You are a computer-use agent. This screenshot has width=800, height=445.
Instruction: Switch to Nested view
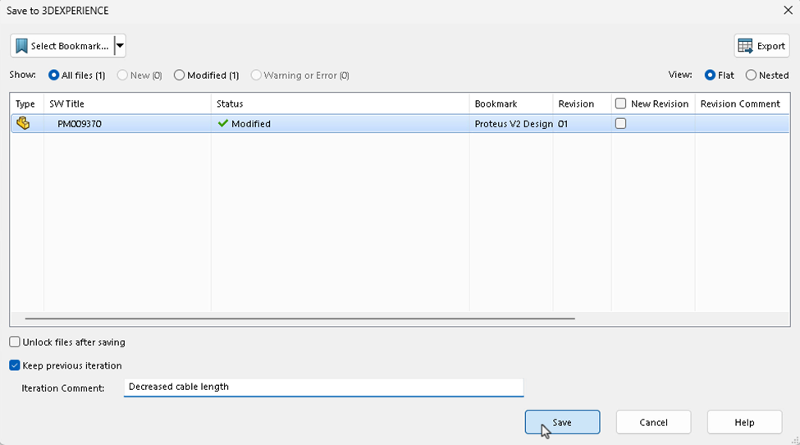pos(767,75)
